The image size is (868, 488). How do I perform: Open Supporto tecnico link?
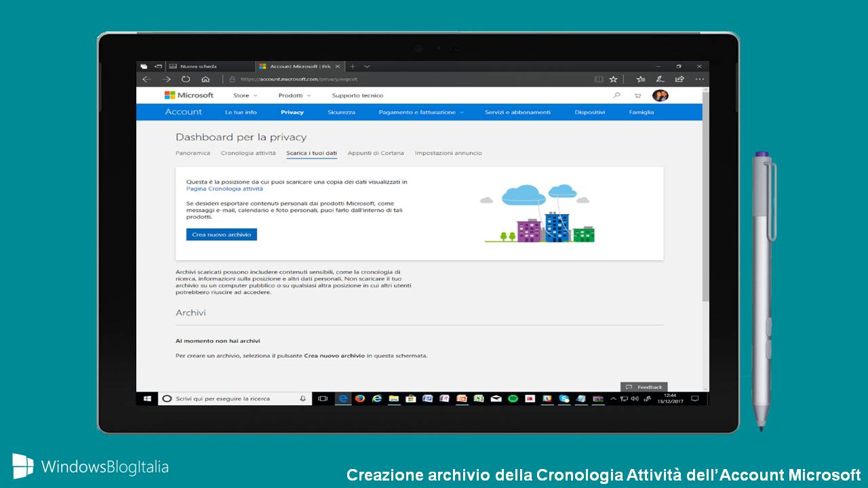pyautogui.click(x=357, y=96)
